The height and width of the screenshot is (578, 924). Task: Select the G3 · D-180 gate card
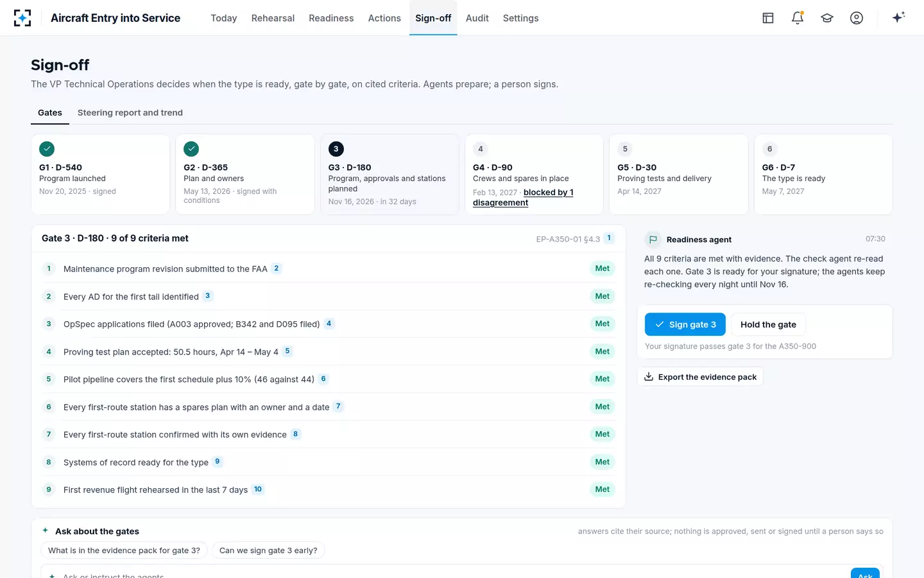(389, 174)
